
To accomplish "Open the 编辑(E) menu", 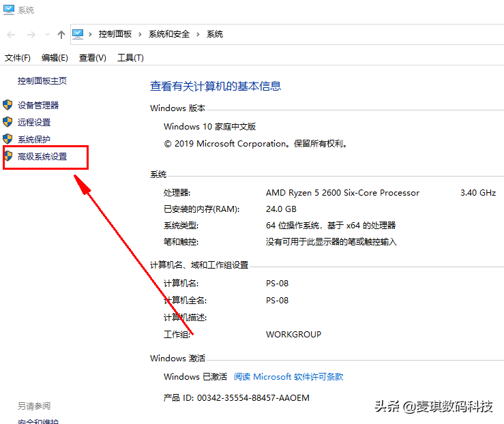I will click(x=55, y=58).
